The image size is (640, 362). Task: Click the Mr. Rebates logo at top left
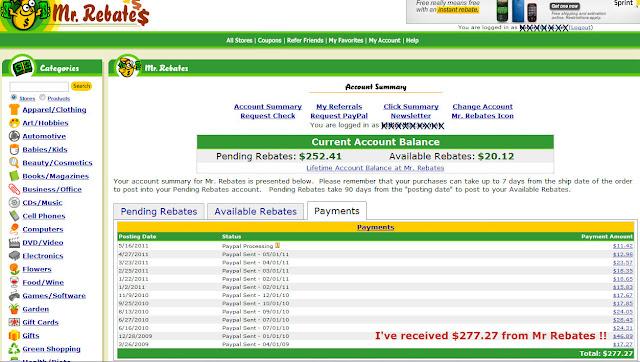point(76,15)
